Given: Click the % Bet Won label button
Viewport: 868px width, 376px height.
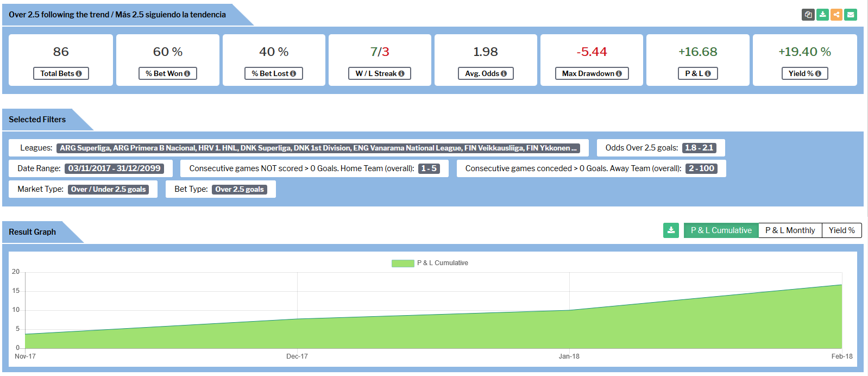Looking at the screenshot, I should tap(167, 73).
